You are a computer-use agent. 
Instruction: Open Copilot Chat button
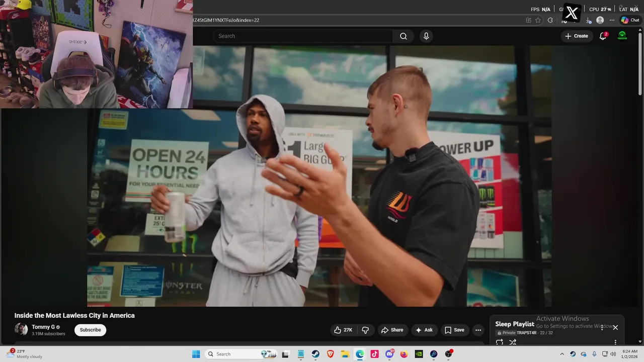(x=630, y=20)
